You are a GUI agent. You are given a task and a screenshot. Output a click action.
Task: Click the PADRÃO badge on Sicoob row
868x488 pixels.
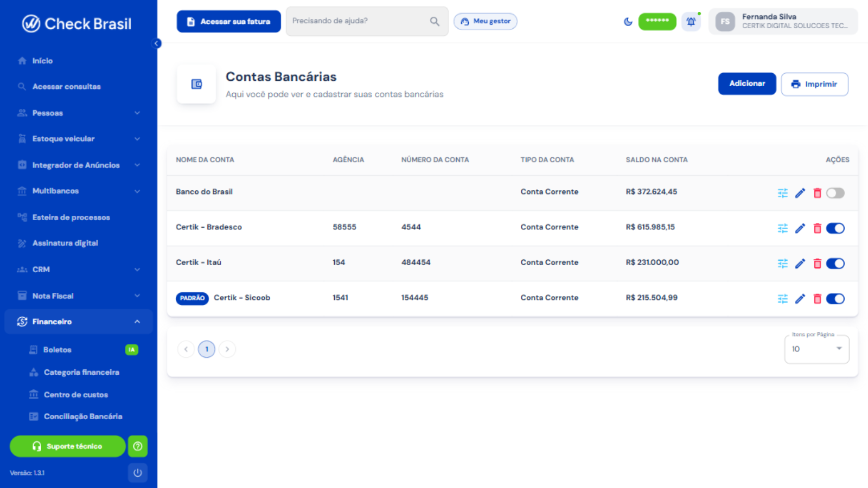[x=192, y=298]
